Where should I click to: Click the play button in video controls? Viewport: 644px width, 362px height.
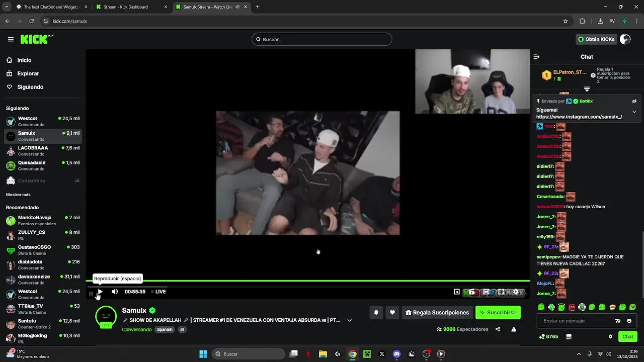(x=100, y=292)
